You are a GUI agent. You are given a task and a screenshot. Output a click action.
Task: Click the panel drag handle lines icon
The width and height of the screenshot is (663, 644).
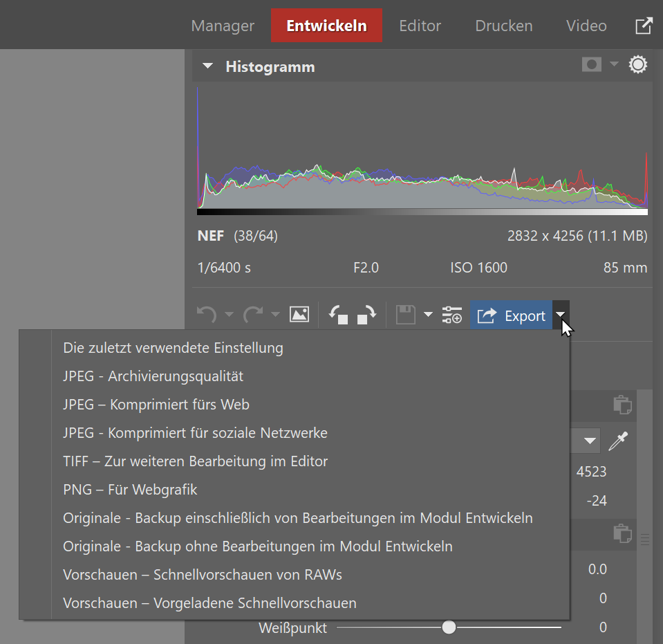click(x=645, y=540)
